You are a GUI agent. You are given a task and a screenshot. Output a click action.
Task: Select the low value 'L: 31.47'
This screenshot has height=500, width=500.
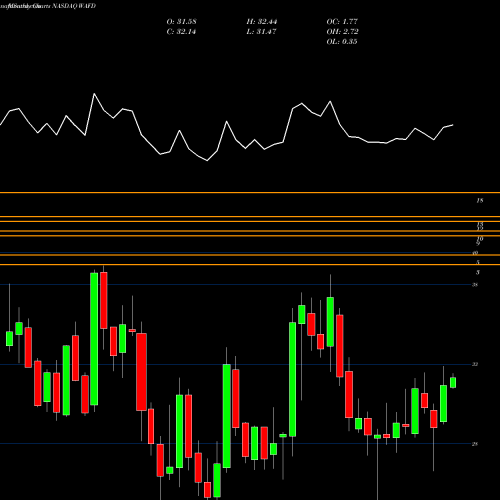click(261, 32)
